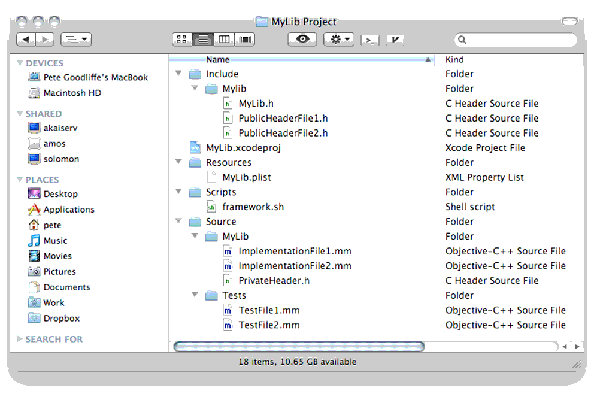The height and width of the screenshot is (403, 600).
Task: Collapse the Source folder
Action: coord(178,220)
